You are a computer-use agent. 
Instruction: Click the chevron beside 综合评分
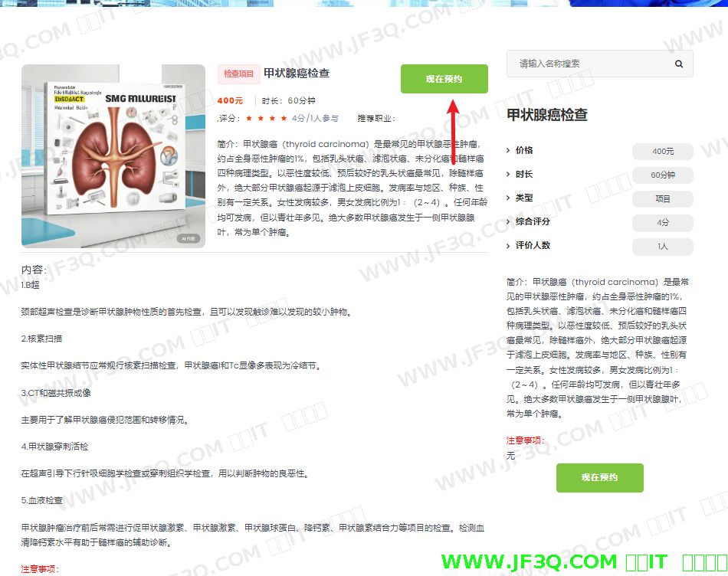coord(508,221)
